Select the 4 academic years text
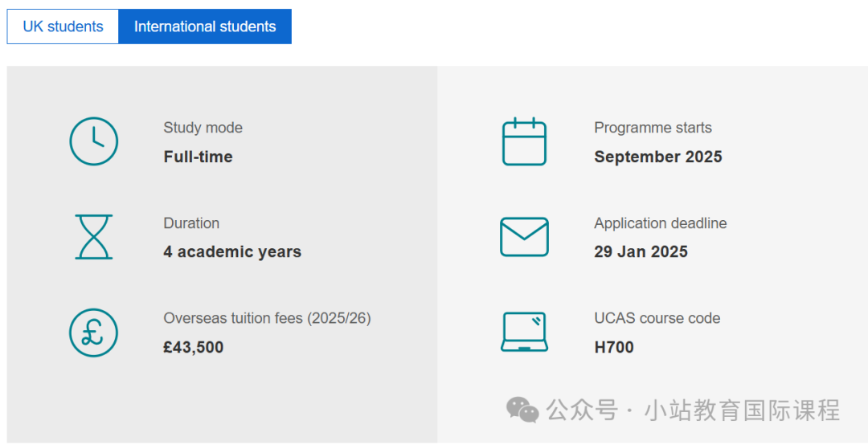The height and width of the screenshot is (445, 868). (x=232, y=252)
